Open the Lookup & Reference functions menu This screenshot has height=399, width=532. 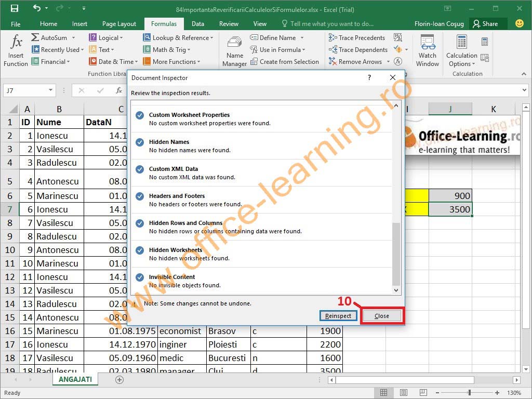point(178,37)
